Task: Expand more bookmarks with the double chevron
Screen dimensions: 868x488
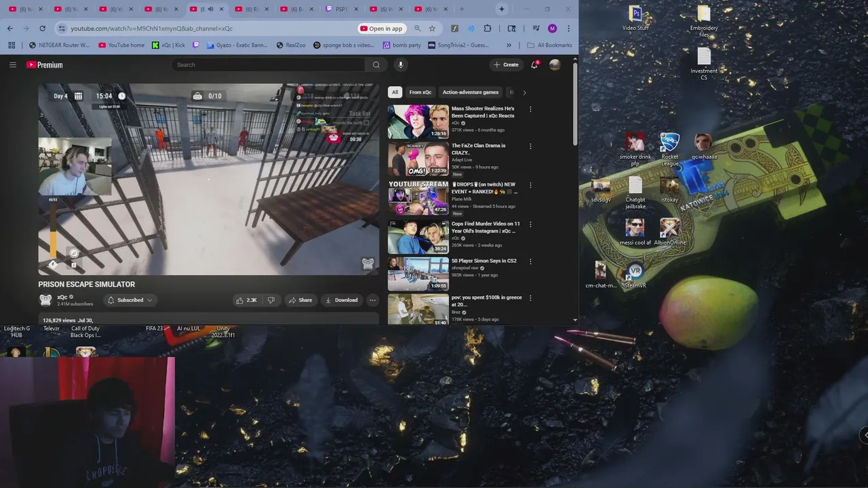Action: 509,45
